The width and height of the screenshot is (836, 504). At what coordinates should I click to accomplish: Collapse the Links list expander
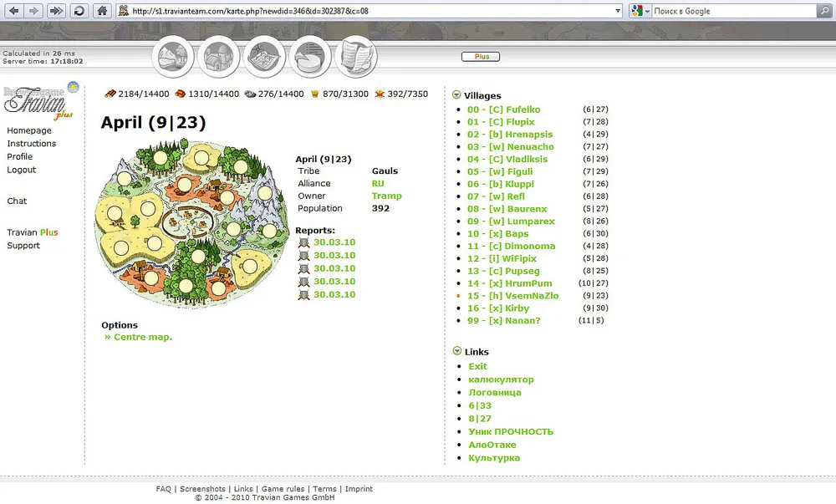click(457, 350)
